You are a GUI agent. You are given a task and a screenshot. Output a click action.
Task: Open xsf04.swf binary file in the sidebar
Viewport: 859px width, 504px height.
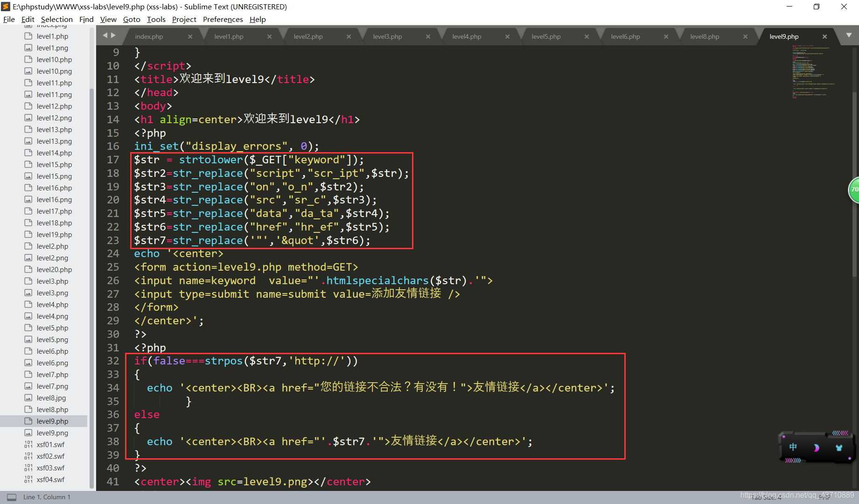pyautogui.click(x=50, y=479)
